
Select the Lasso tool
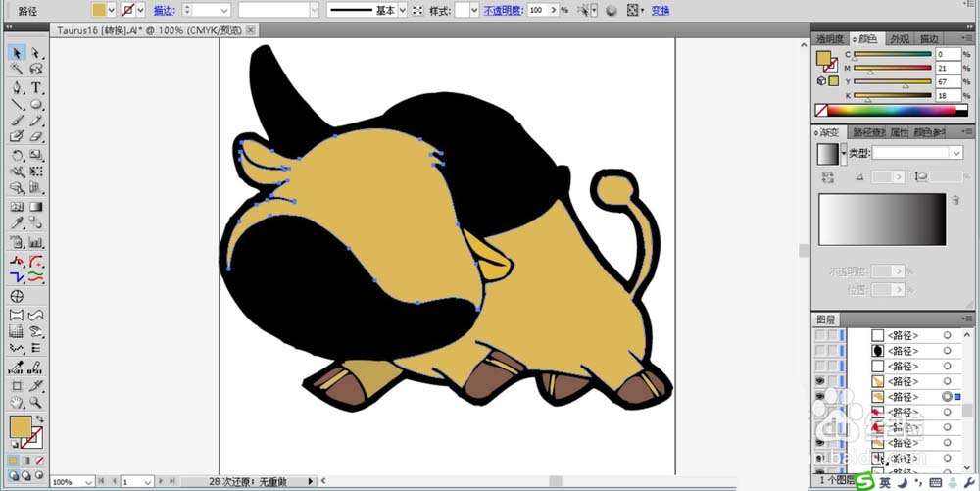click(35, 69)
